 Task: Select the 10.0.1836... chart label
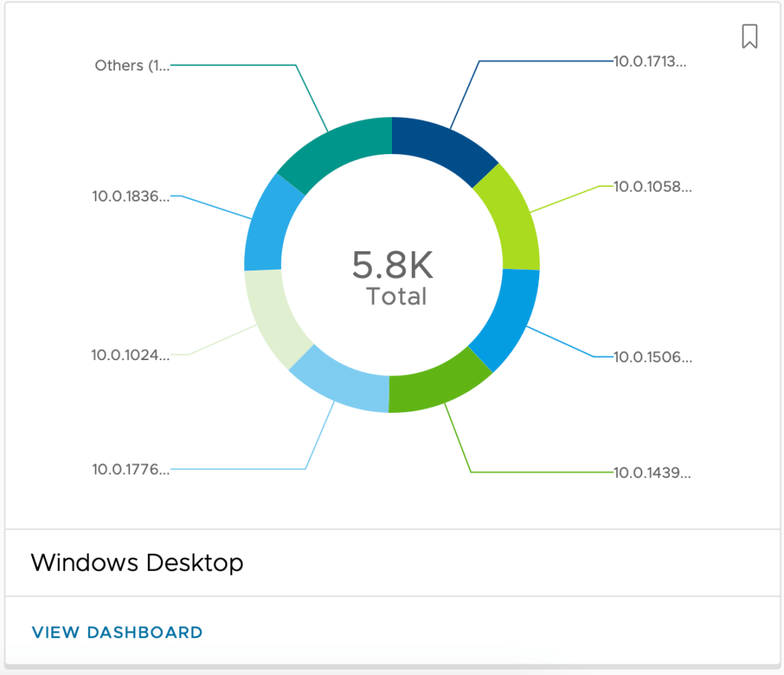coord(131,196)
